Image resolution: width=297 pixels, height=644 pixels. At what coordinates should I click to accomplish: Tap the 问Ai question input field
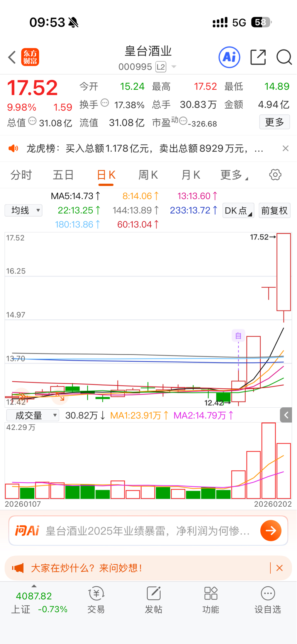coord(148,531)
